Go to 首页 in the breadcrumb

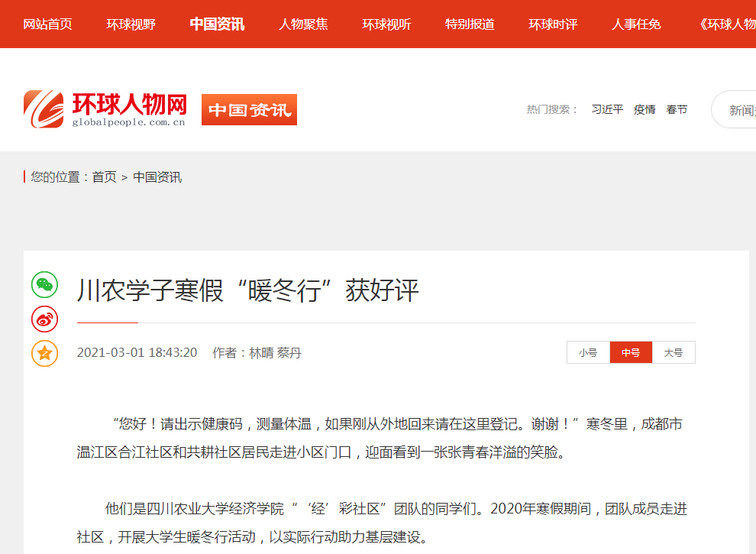[x=105, y=177]
